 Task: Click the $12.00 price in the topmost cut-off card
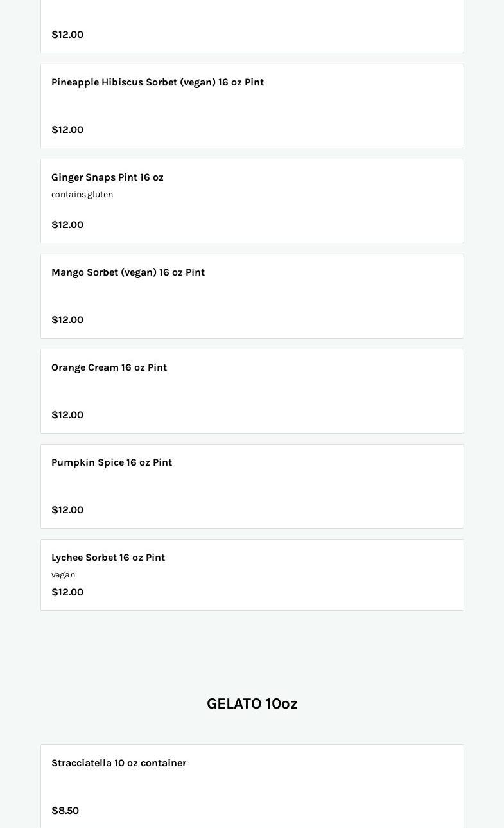tap(67, 35)
